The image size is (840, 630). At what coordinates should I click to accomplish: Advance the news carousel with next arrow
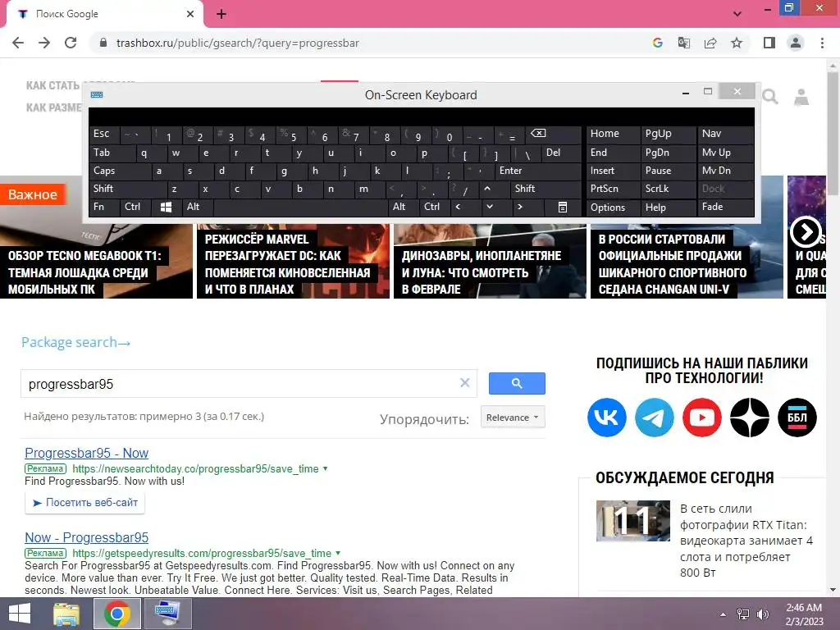point(806,232)
